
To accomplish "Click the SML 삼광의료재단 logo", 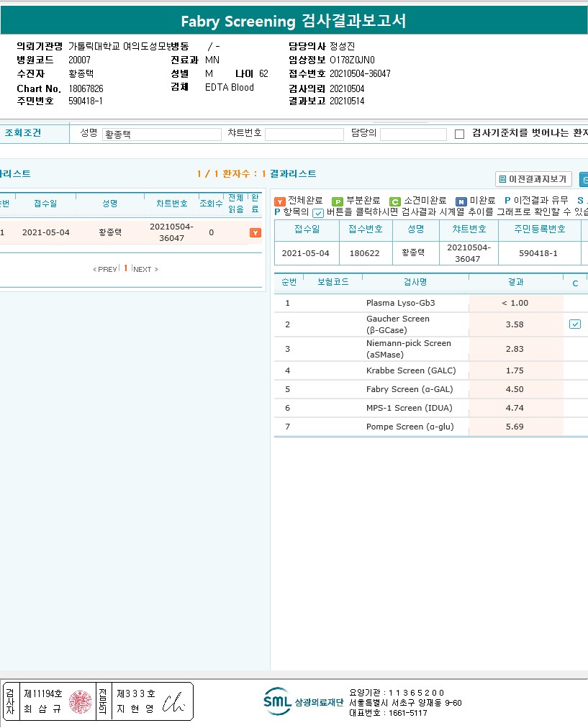I will pyautogui.click(x=303, y=701).
